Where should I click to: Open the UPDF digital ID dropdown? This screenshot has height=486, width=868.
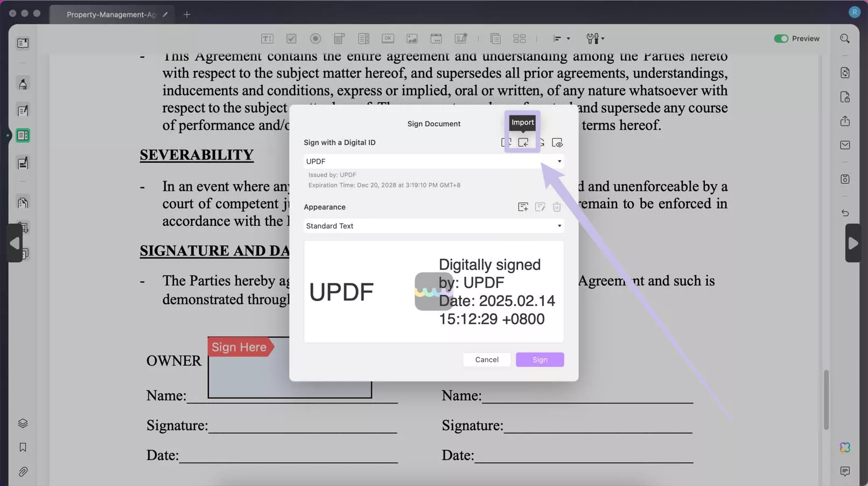coord(433,161)
